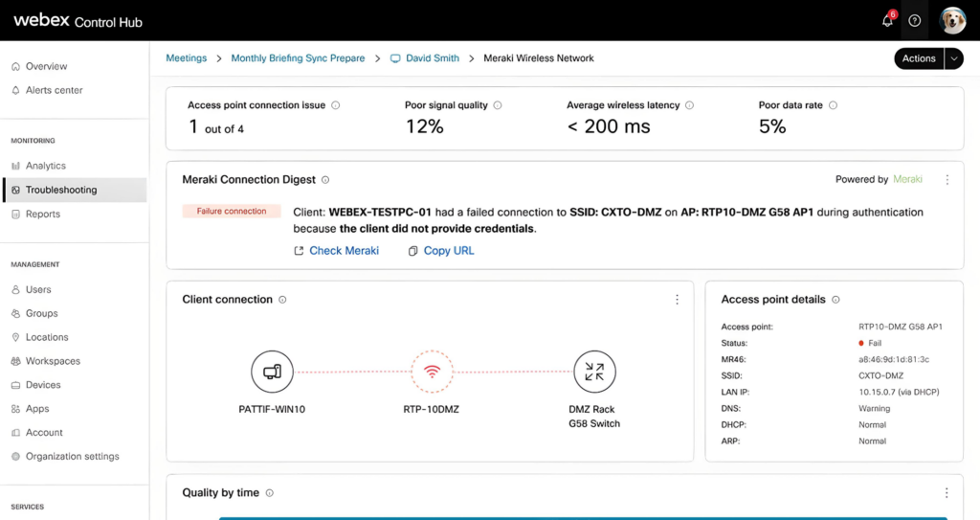This screenshot has height=520, width=980.
Task: Open the notifications bell icon
Action: tap(887, 21)
